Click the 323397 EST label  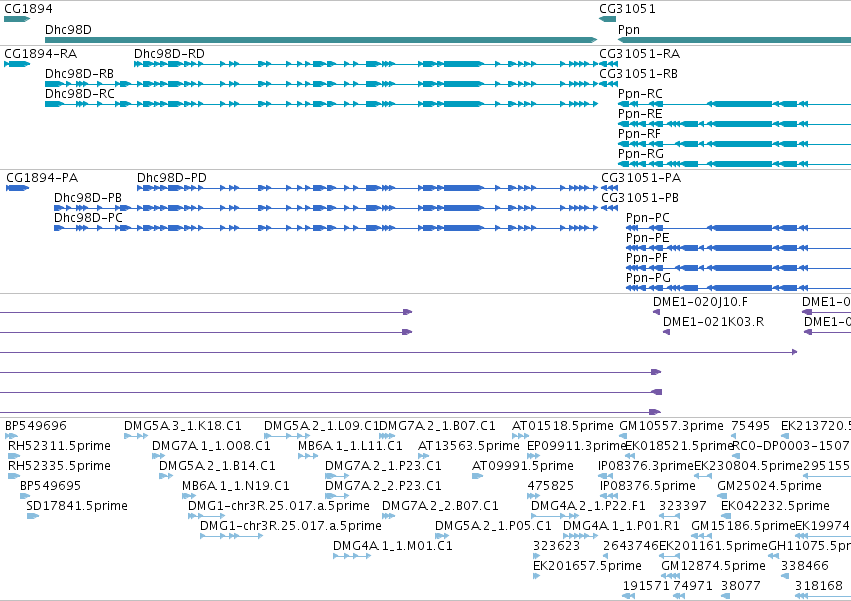tap(683, 507)
